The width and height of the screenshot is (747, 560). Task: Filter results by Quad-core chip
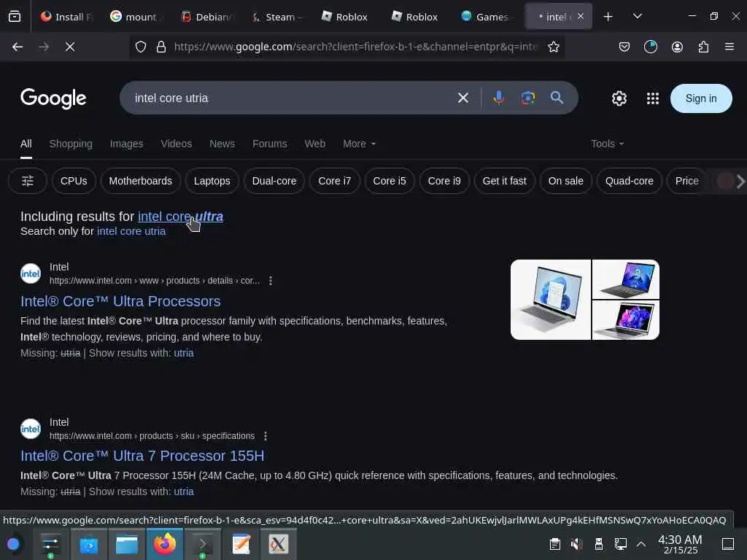[629, 181]
